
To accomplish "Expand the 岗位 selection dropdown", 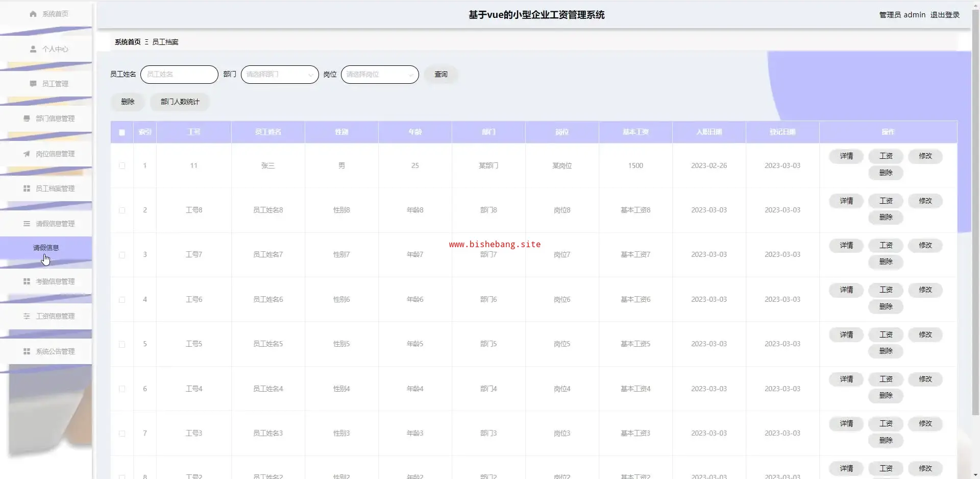I will (x=379, y=75).
